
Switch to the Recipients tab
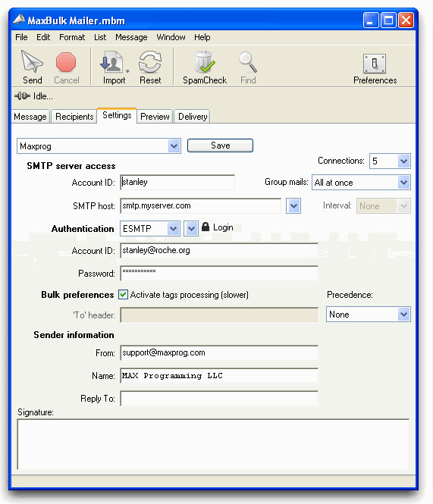tap(74, 117)
